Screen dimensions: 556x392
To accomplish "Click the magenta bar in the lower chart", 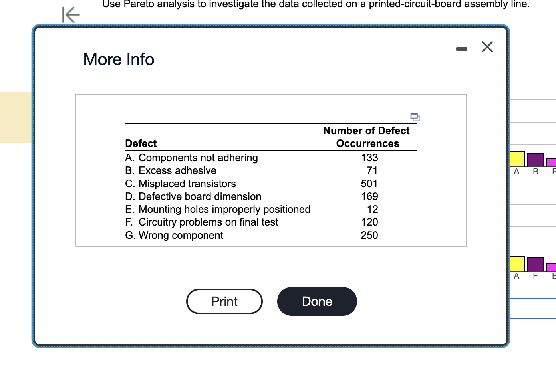I will click(x=552, y=267).
